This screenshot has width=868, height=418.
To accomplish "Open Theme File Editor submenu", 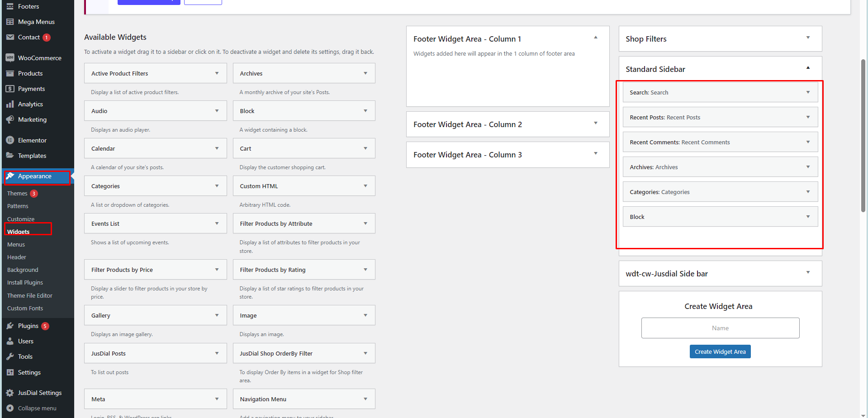I will [x=30, y=295].
